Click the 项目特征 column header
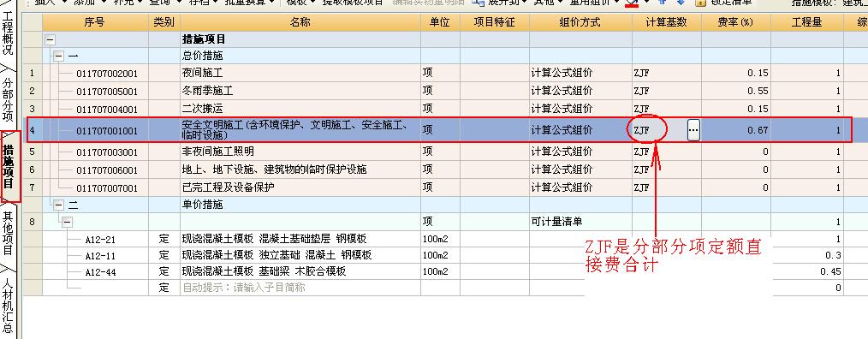This screenshot has height=339, width=868. tap(494, 23)
